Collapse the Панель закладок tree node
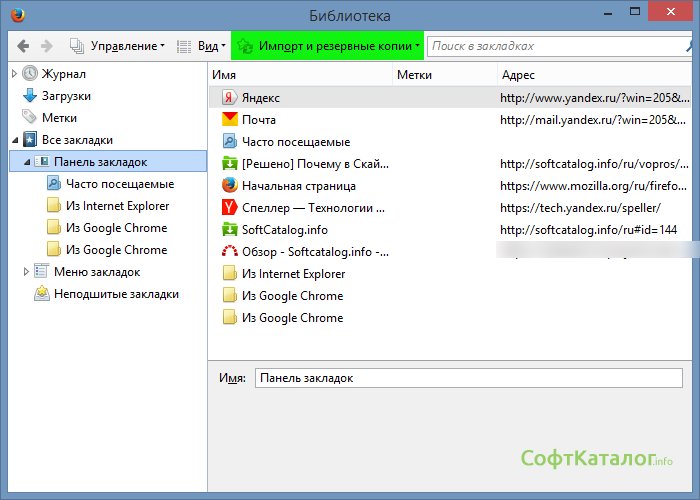The image size is (700, 500). pyautogui.click(x=27, y=162)
